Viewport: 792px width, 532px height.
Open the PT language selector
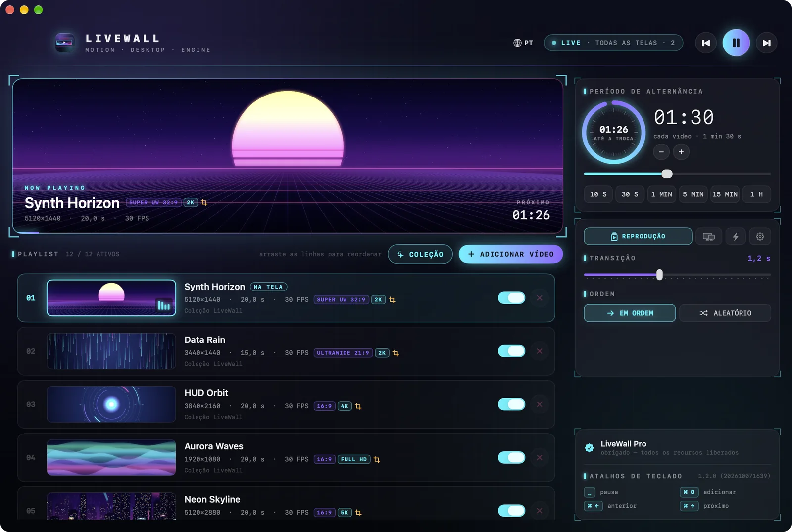(x=523, y=43)
